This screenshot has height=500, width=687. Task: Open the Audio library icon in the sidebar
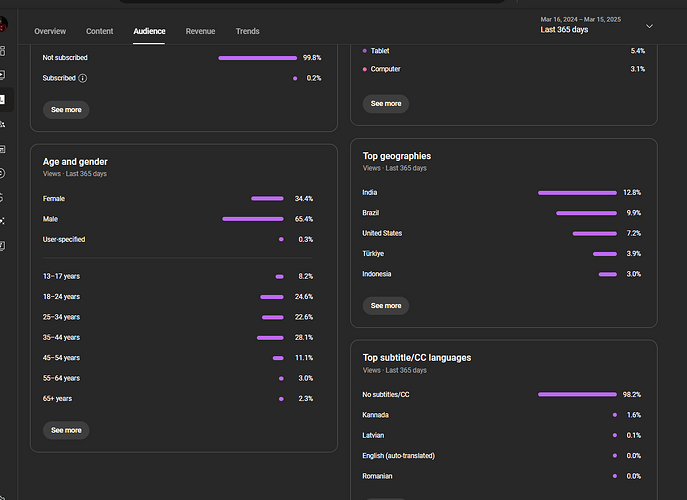coord(3,245)
